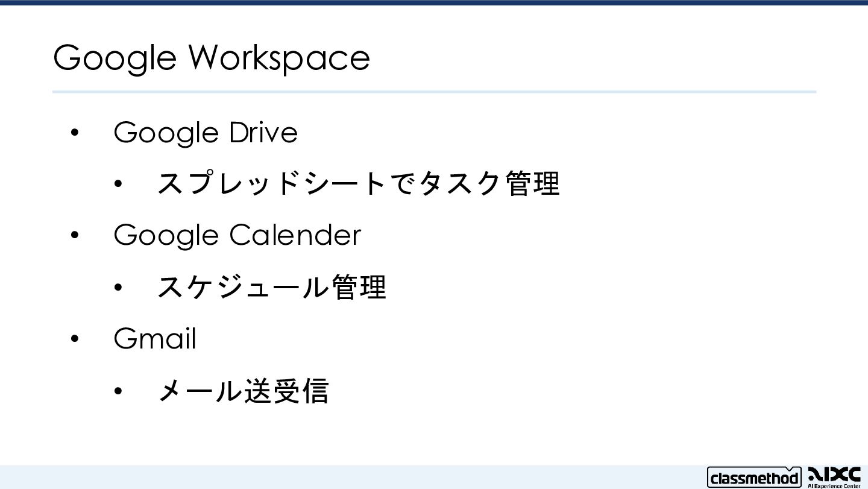
Task: Select the "スケジュール管理" sub-bullet text
Action: 271,287
